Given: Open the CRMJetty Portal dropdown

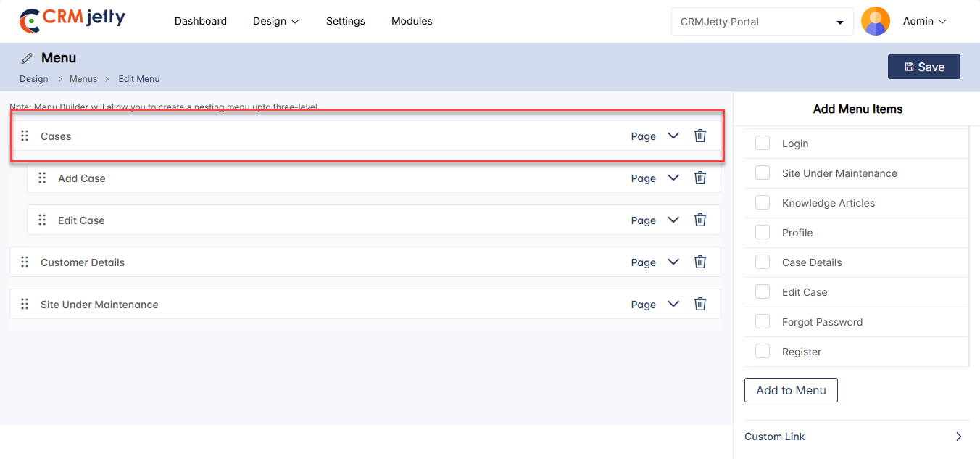Looking at the screenshot, I should pyautogui.click(x=762, y=22).
